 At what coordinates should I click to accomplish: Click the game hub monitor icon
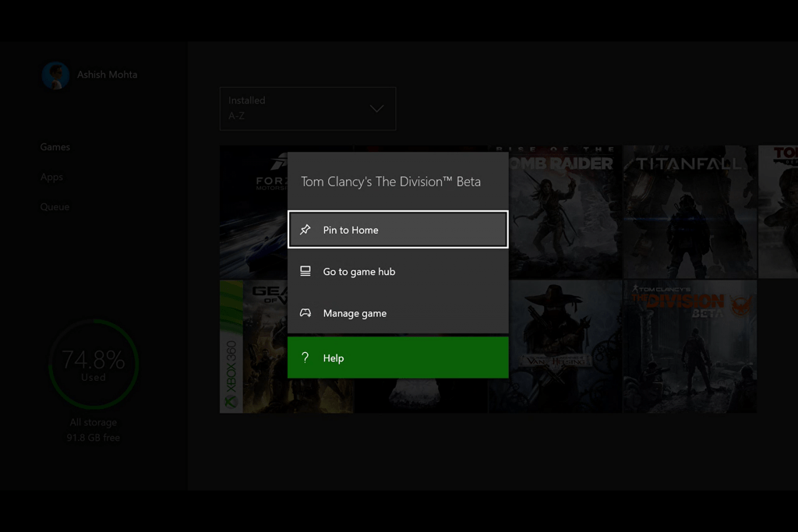tap(305, 271)
